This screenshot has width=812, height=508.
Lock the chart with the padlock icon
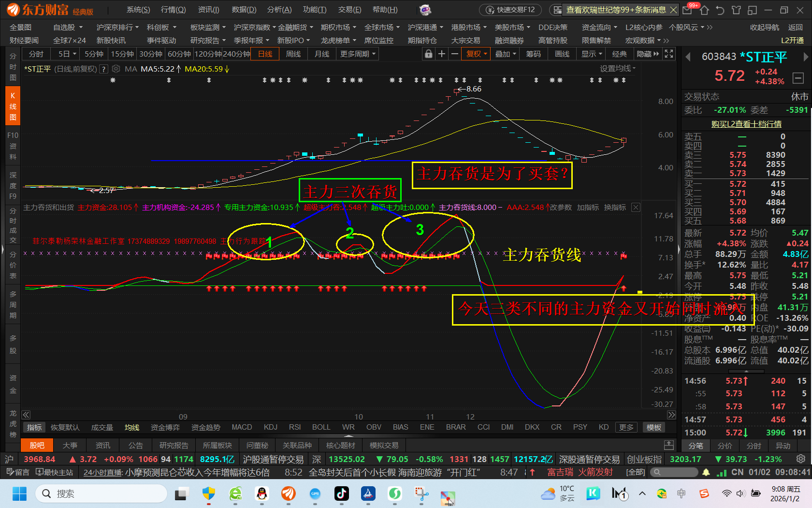(428, 54)
